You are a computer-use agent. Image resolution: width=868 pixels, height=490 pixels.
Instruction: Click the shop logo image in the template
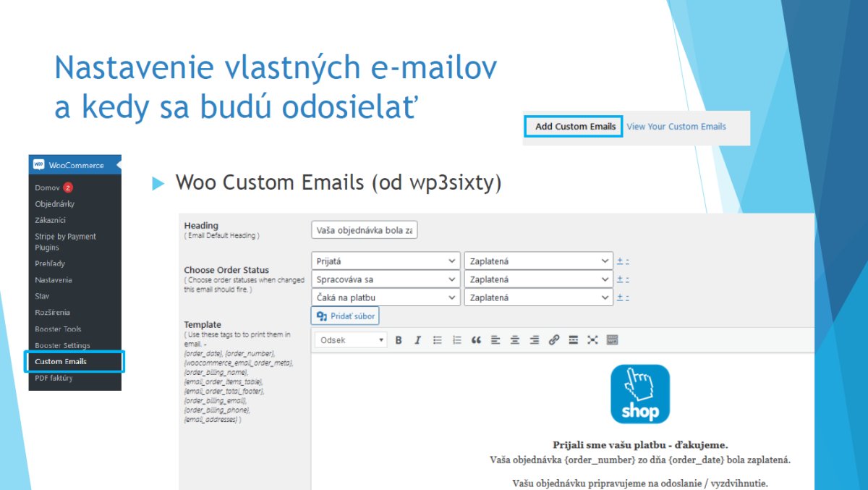coord(640,394)
